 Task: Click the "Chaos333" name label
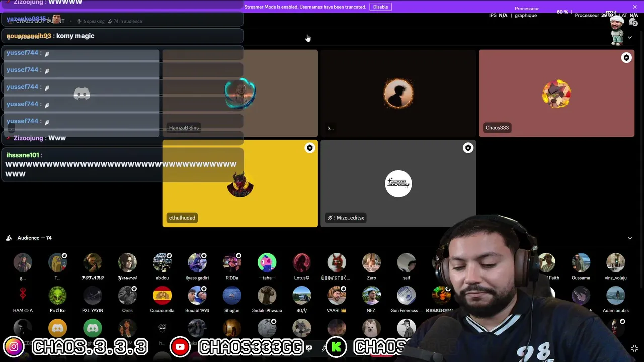pos(497,128)
